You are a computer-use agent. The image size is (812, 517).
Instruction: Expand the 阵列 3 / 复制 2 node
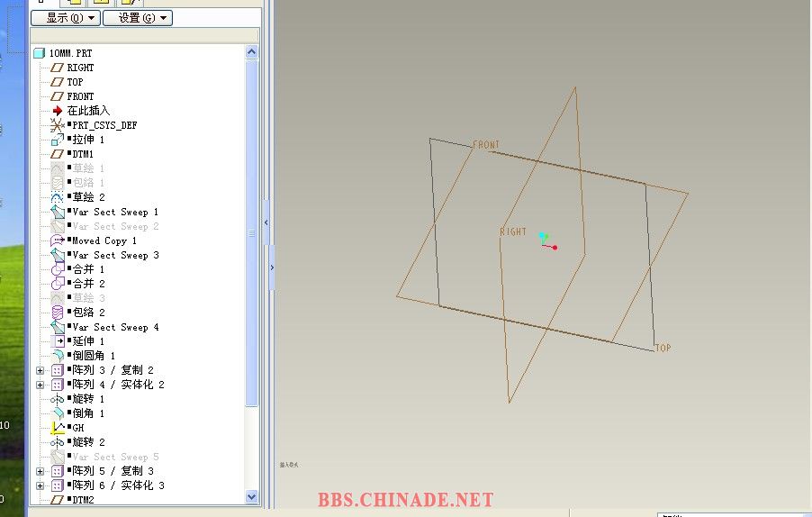click(x=40, y=370)
